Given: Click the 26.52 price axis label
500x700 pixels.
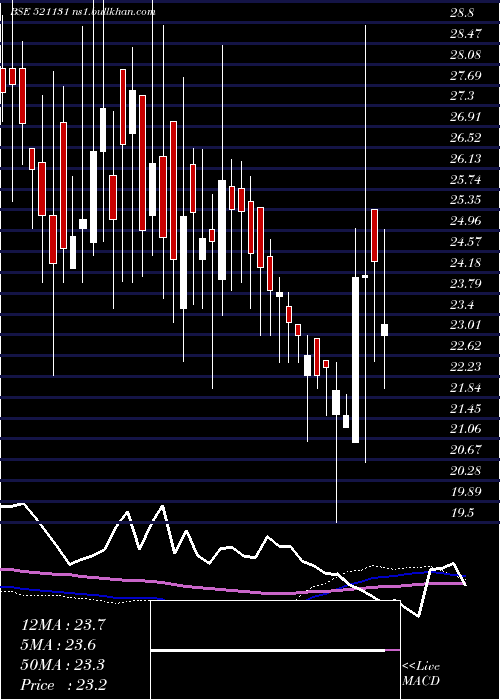Looking at the screenshot, I should click(465, 138).
